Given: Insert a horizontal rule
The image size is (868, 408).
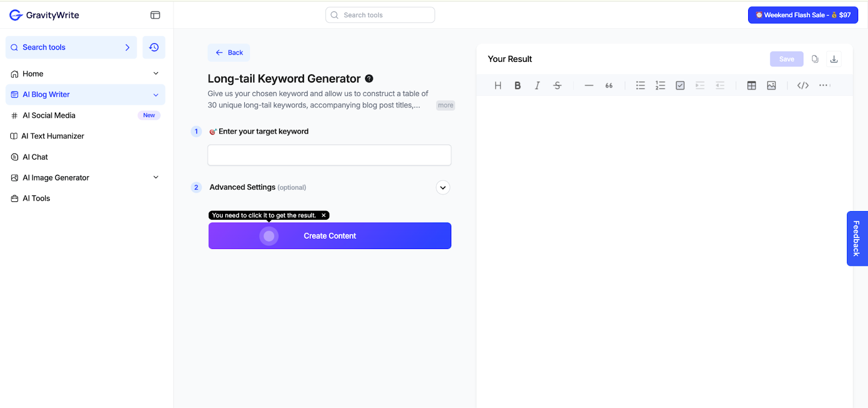Looking at the screenshot, I should [589, 85].
